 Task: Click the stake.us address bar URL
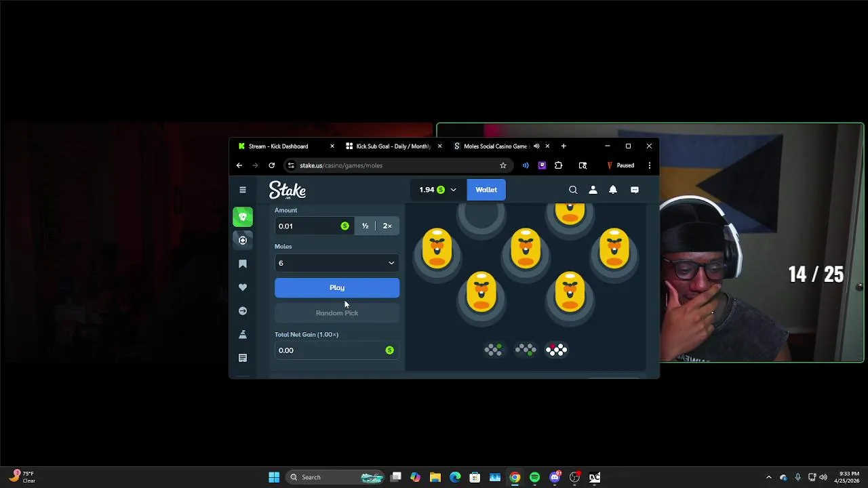pos(341,165)
